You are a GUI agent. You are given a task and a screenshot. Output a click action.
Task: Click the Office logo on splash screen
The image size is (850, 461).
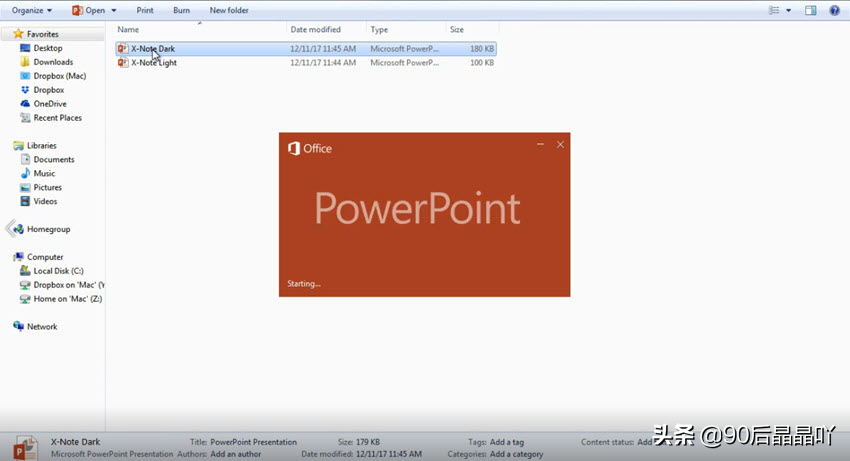pos(294,149)
